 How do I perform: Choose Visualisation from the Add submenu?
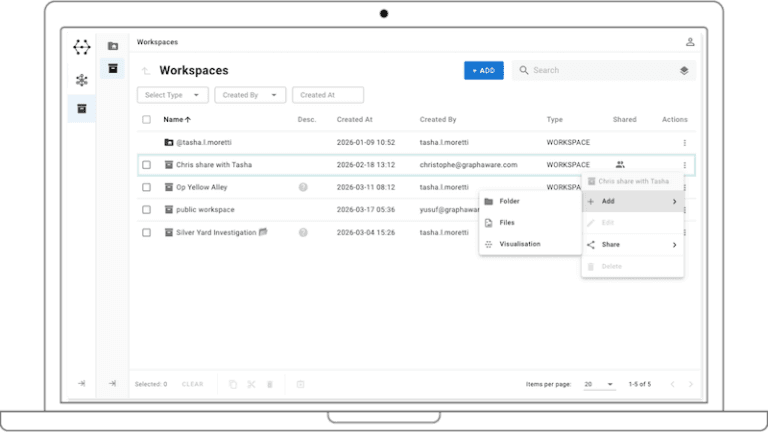519,244
